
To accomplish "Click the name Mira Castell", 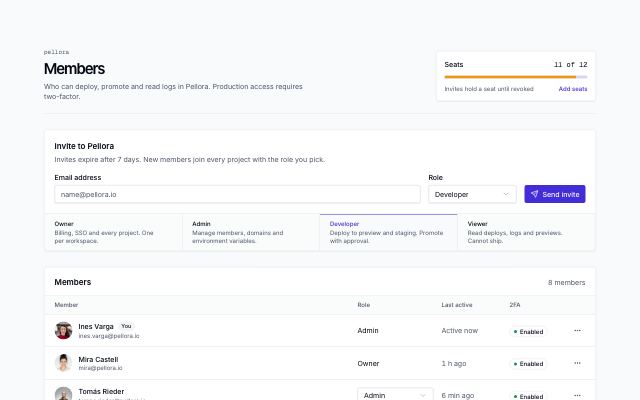I will (x=98, y=360).
